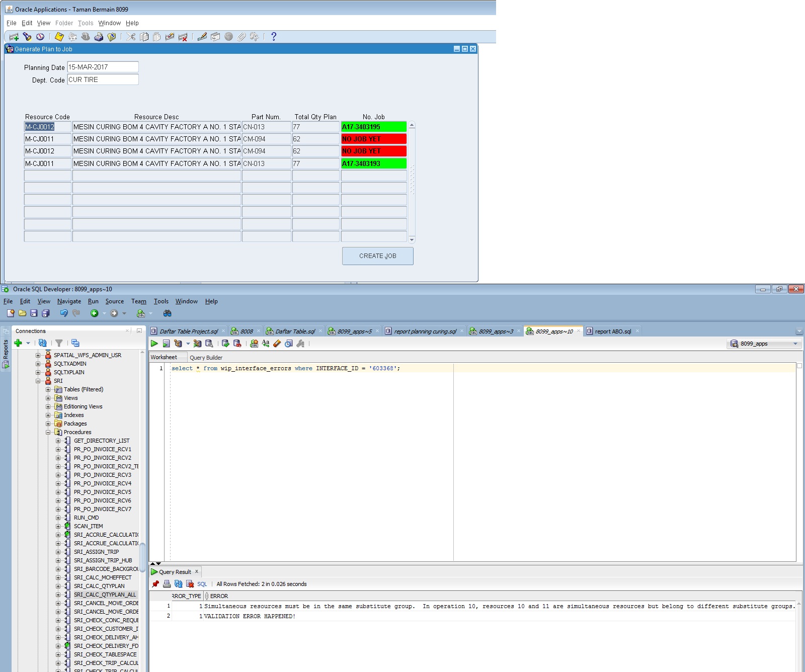Image resolution: width=805 pixels, height=672 pixels.
Task: Click the Rollback icon in worksheet toolbar
Action: click(x=237, y=344)
